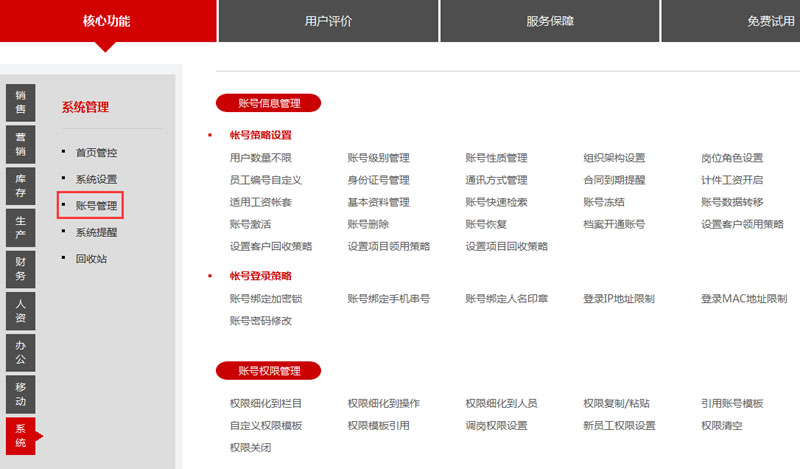
Task: Open the 登录IP地址限制 link
Action: pyautogui.click(x=618, y=299)
